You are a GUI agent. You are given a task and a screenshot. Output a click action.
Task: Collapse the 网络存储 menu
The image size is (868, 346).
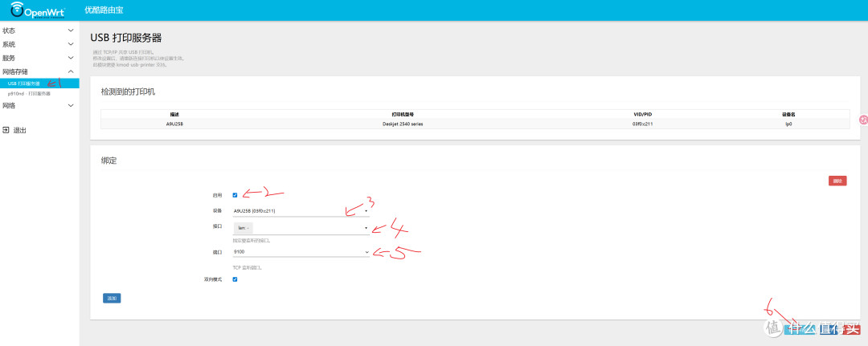click(x=39, y=71)
